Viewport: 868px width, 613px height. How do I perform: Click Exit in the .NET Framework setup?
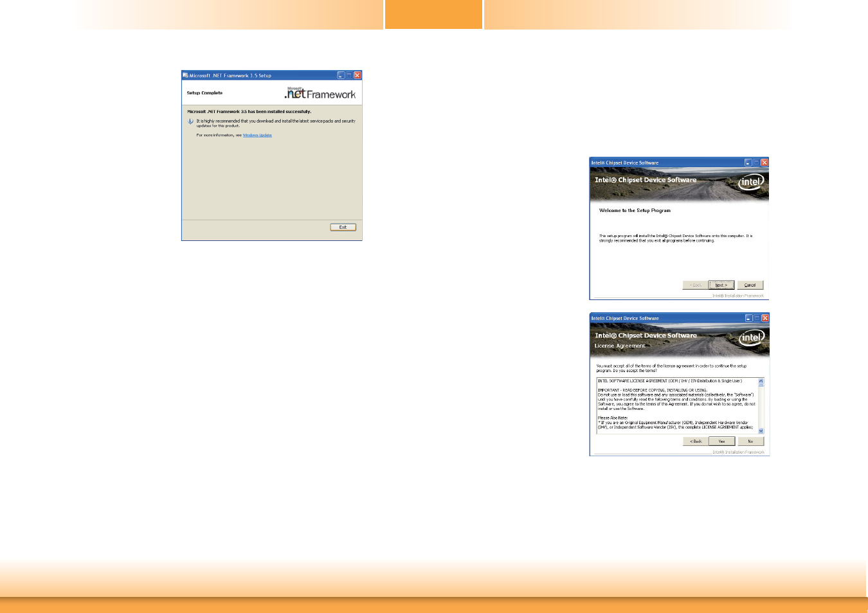tap(343, 227)
